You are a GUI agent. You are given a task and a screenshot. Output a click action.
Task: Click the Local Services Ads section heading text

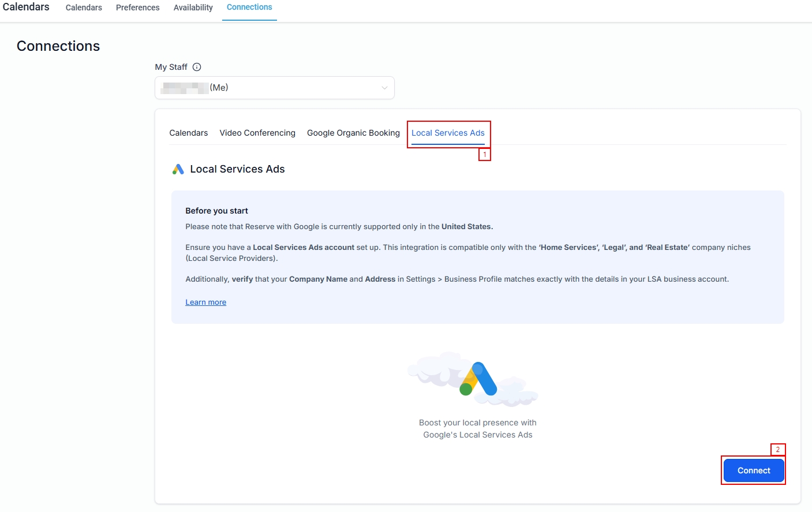pyautogui.click(x=237, y=169)
